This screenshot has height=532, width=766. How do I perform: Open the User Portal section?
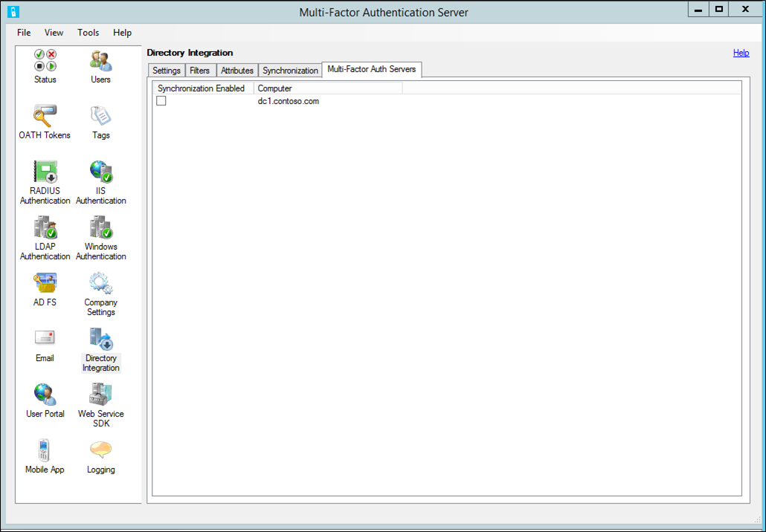pyautogui.click(x=45, y=401)
